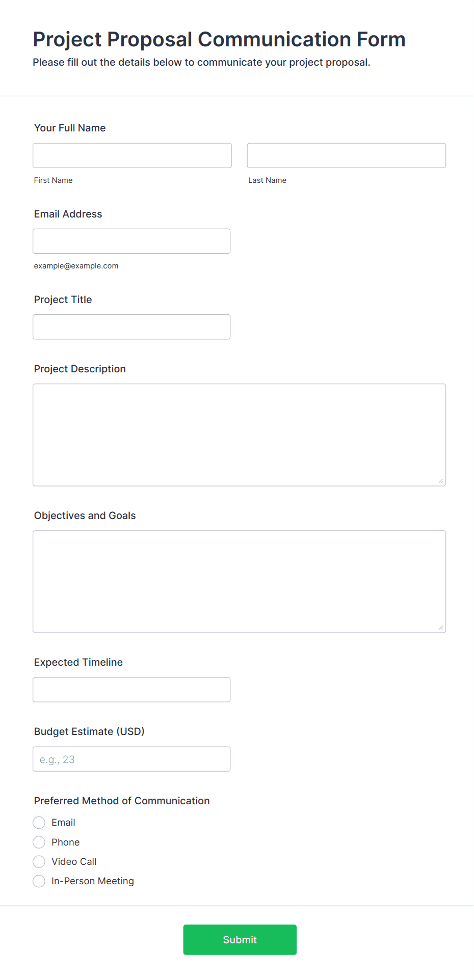
Task: Click the Your Full Name label
Action: [x=70, y=128]
